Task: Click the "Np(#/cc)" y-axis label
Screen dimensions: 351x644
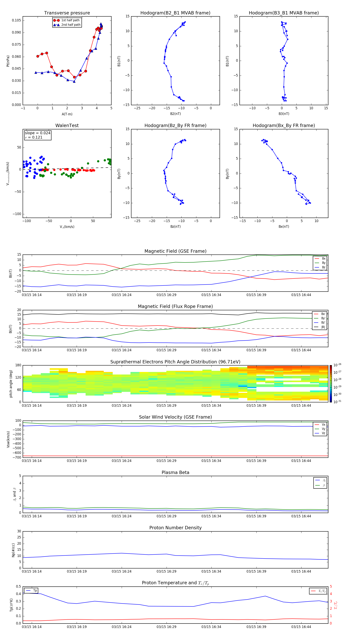Action: [x=13, y=550]
